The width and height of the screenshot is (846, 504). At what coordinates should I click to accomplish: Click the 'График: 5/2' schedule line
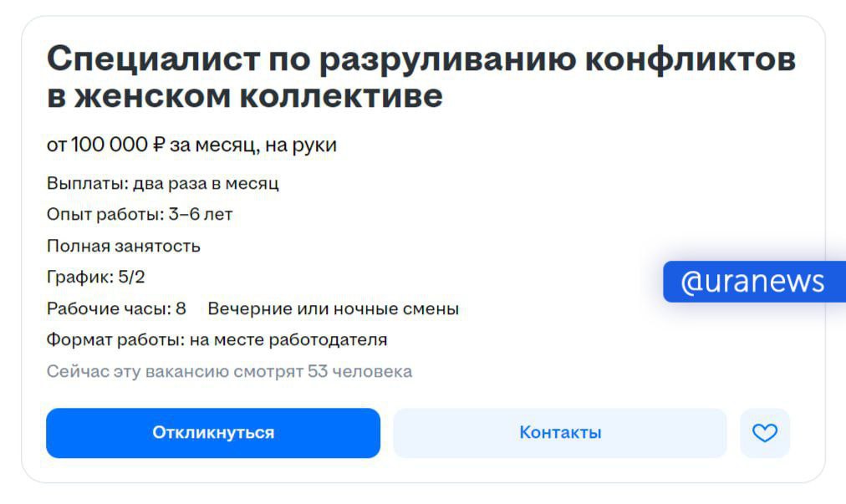point(96,277)
